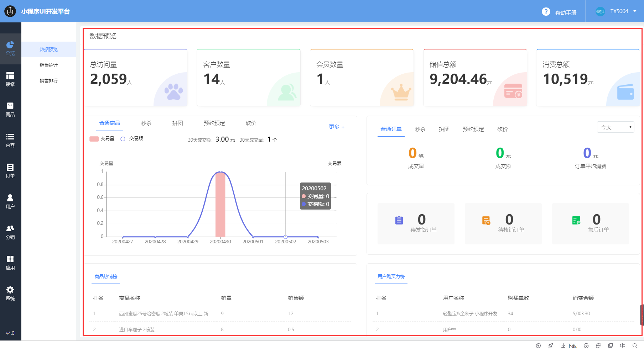Click the browser incognito glasses icon
This screenshot has height=349, width=644.
coord(586,345)
